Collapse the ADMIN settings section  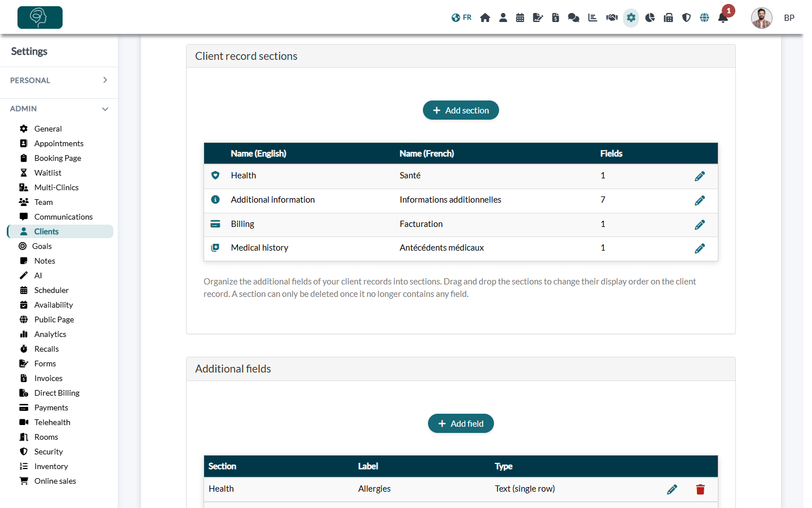click(59, 108)
